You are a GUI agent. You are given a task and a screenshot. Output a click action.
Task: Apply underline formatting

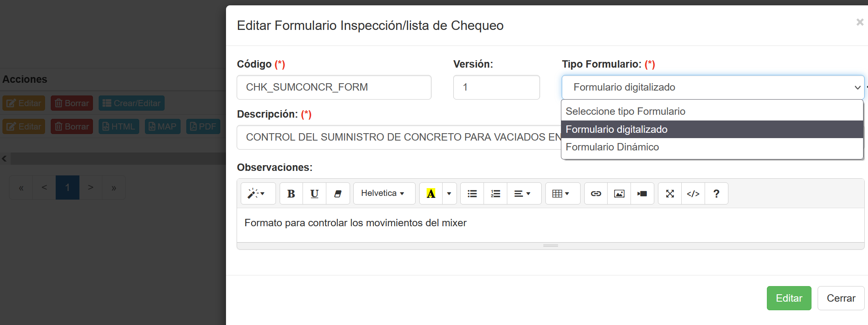[314, 193]
